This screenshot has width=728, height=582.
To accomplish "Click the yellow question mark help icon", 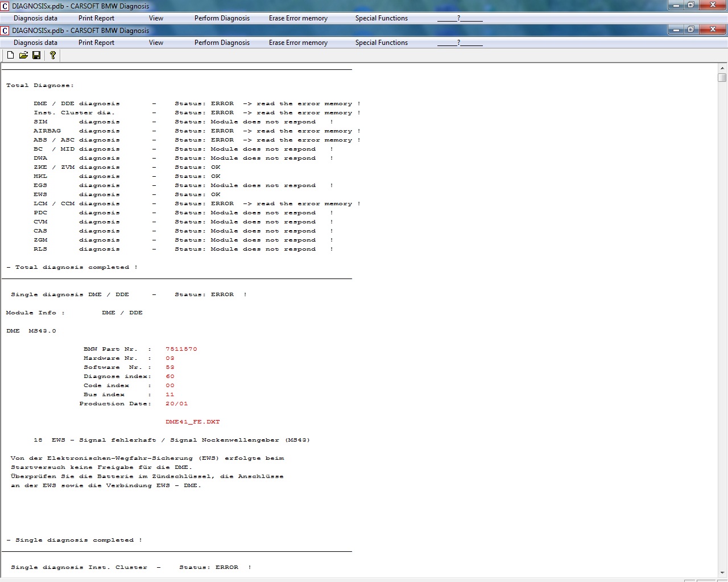I will tap(53, 55).
